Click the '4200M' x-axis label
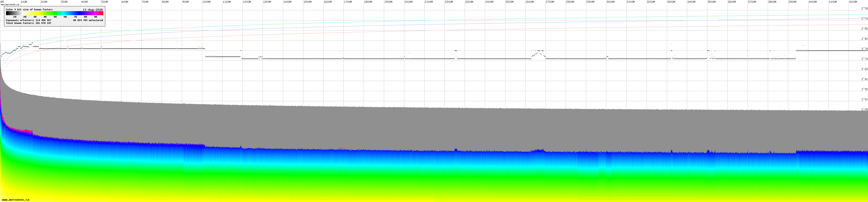This screenshot has height=202, width=868. (853, 2)
